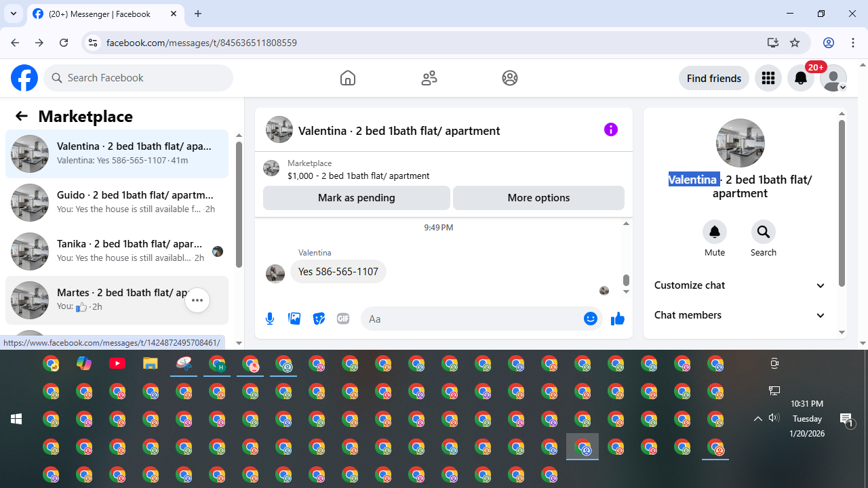Open the notifications bell with 20+ badge
The width and height of the screenshot is (868, 488).
[801, 79]
